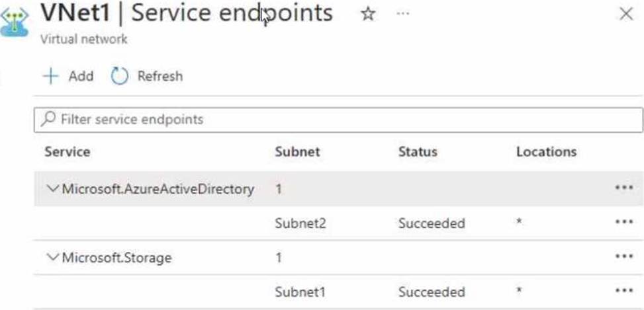Favorite this page with the star icon
The image size is (644, 310).
tap(368, 14)
